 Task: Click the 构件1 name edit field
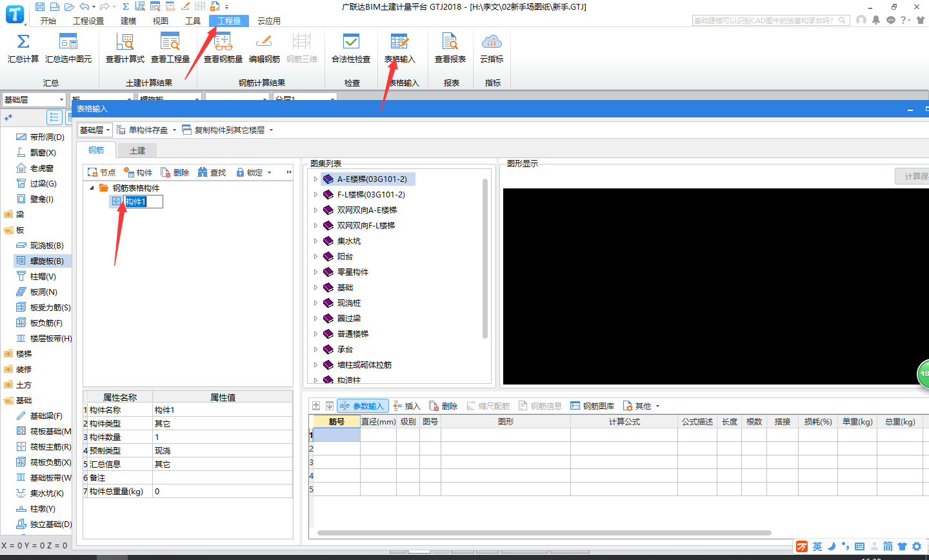pyautogui.click(x=143, y=202)
